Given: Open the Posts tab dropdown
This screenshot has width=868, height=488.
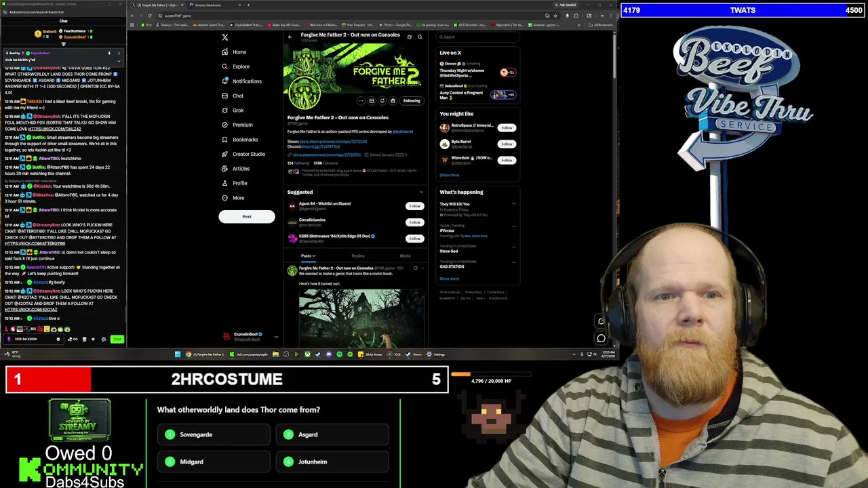Looking at the screenshot, I should (x=308, y=256).
